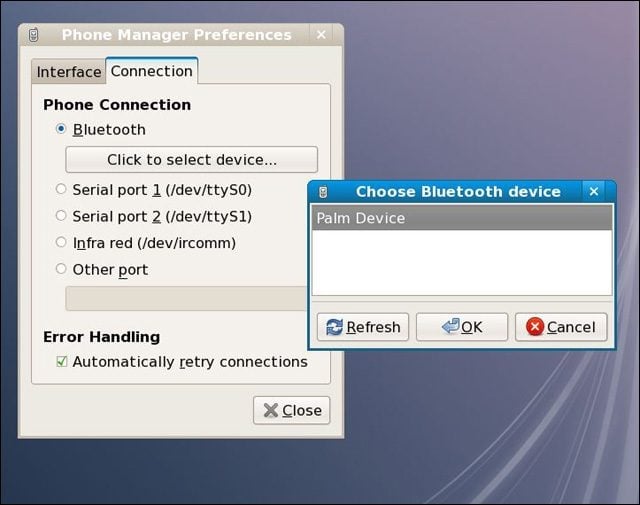Image resolution: width=640 pixels, height=505 pixels.
Task: Select Infra red (/dev/ircomm) option
Action: click(x=61, y=242)
